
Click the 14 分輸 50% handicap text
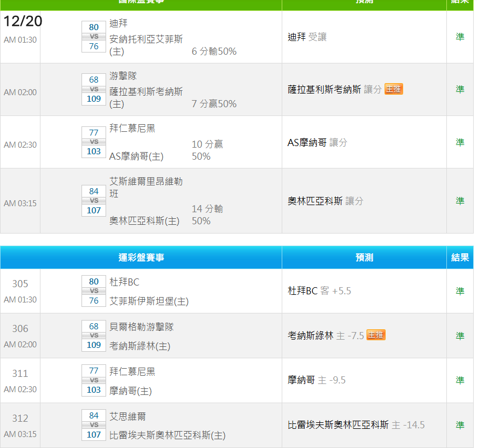(207, 215)
